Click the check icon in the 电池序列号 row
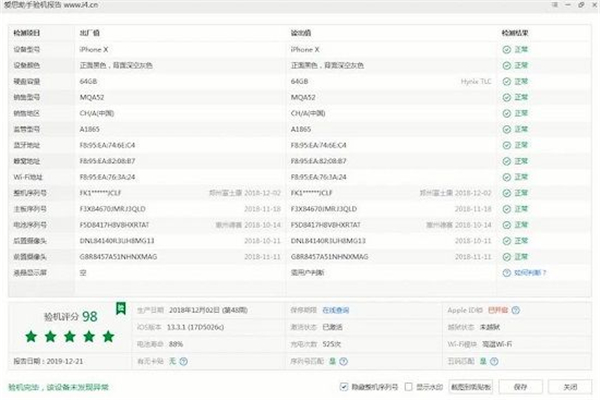The height and width of the screenshot is (400, 600). [x=506, y=225]
